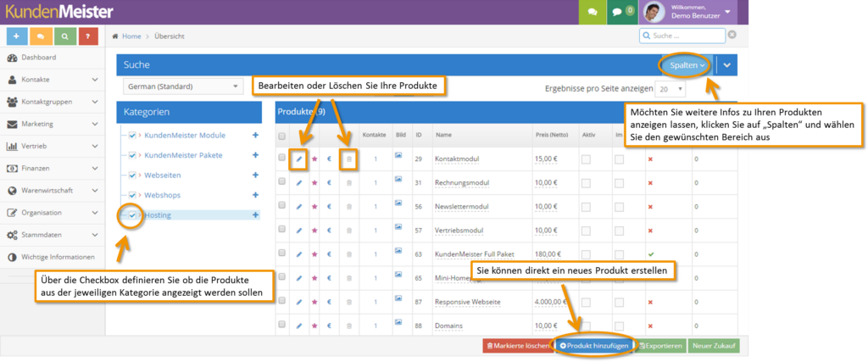The image size is (868, 362).
Task: Open Wichtige Informationen in the sidebar
Action: pos(53,258)
